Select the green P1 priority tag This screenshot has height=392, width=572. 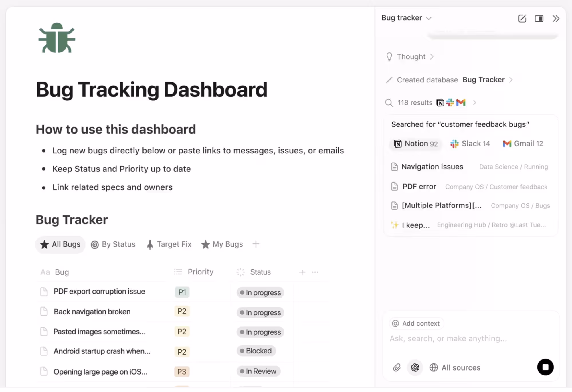(x=182, y=292)
